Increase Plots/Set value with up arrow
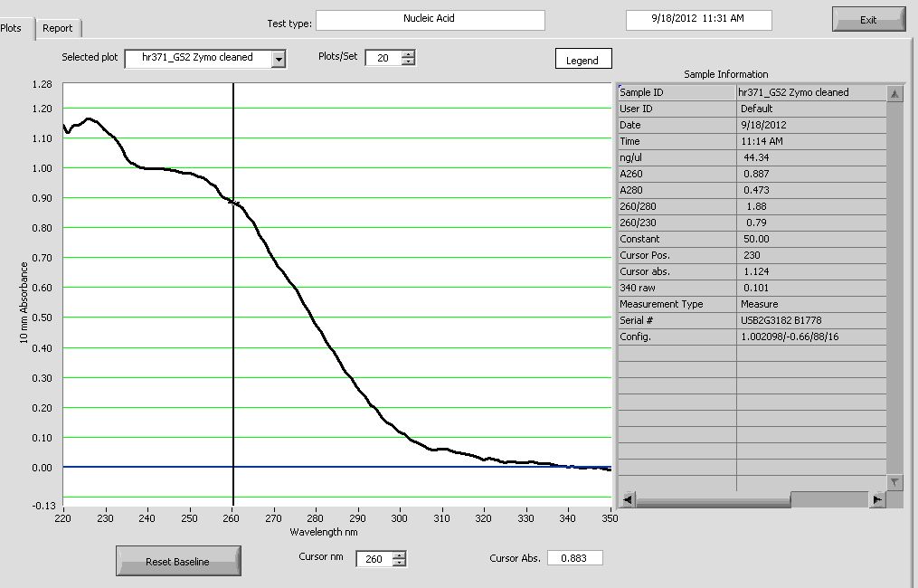The height and width of the screenshot is (588, 918). point(408,54)
